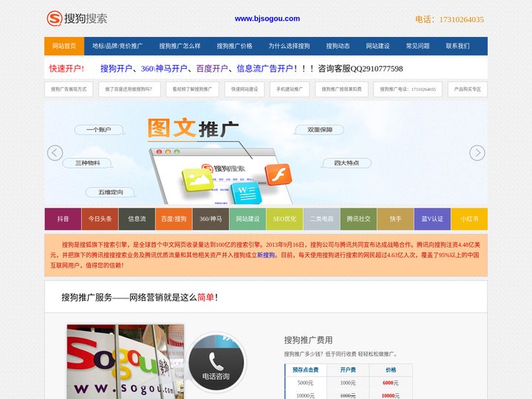Click the 搜狗推广费用 heading
Image resolution: width=532 pixels, height=399 pixels.
(308, 340)
